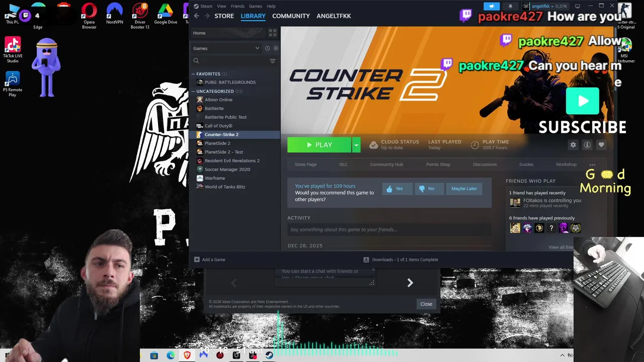Click the green PLAY button

[x=319, y=145]
